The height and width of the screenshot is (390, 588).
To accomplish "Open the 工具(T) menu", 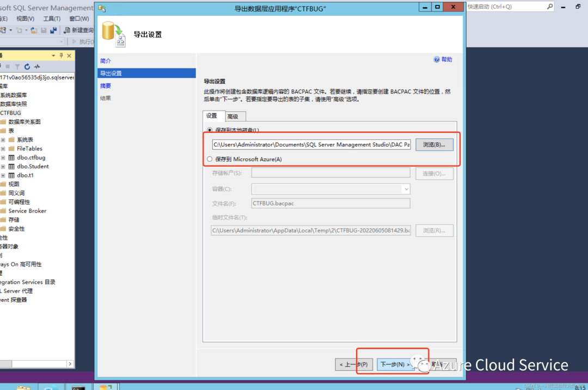I will 52,19.
